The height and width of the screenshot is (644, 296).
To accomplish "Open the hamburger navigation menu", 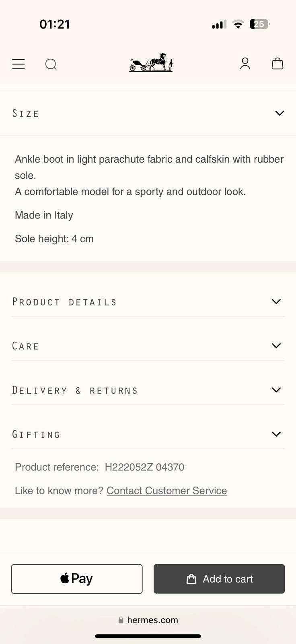I will click(18, 64).
